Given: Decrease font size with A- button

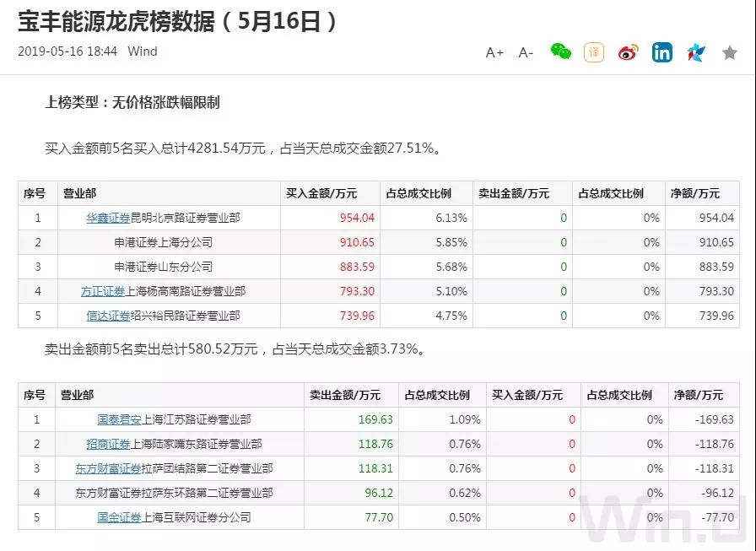Looking at the screenshot, I should click(526, 52).
